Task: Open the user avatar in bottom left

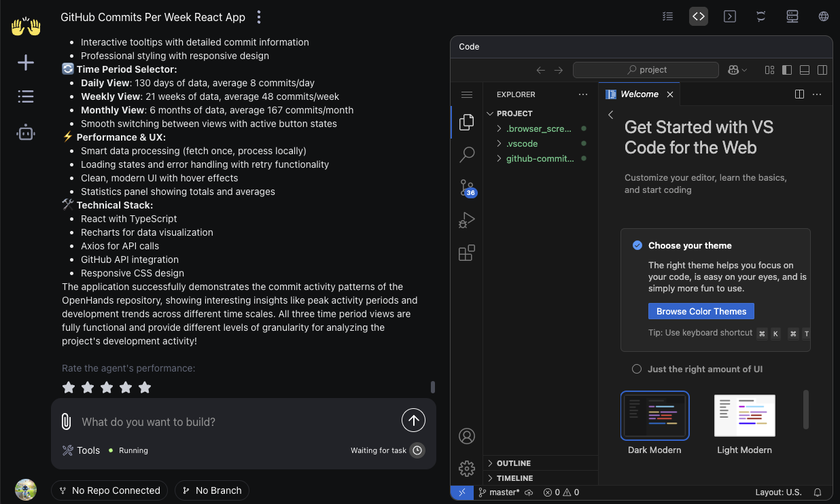Action: pyautogui.click(x=26, y=490)
